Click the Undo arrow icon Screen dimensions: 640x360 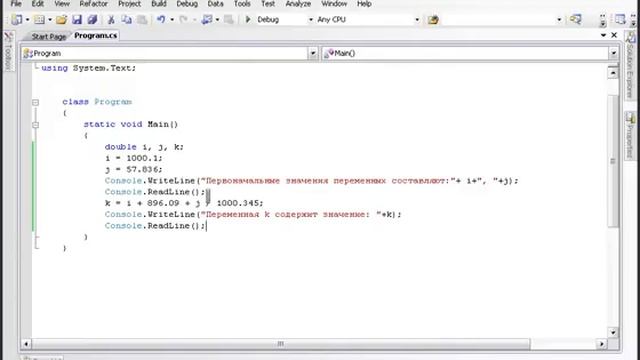tap(161, 19)
